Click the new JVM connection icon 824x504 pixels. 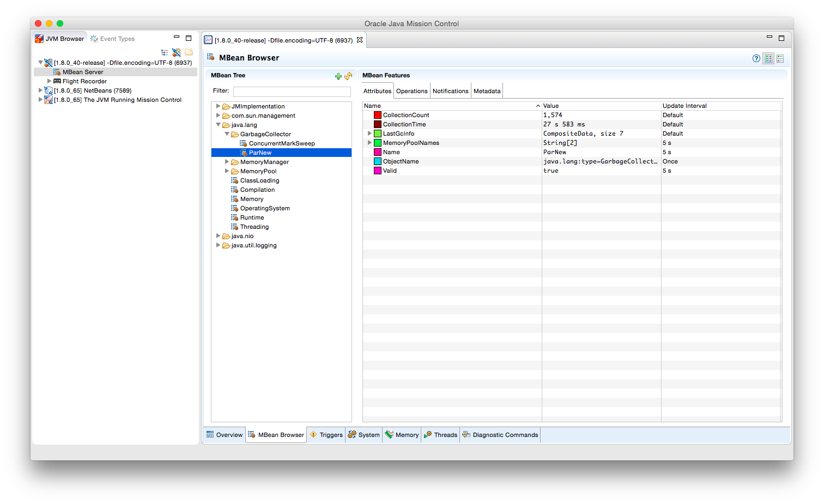click(177, 52)
